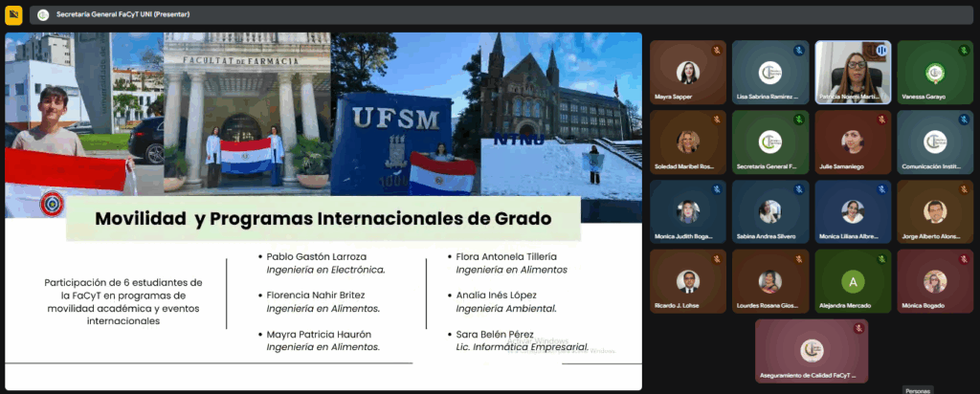
Task: Click Soledad Maribel Ros's profile photo
Action: 687,142
